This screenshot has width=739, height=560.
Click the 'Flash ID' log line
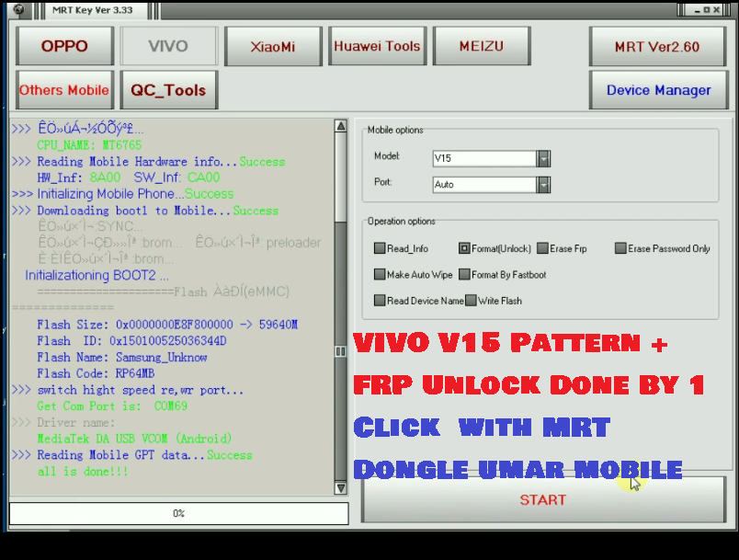point(131,341)
